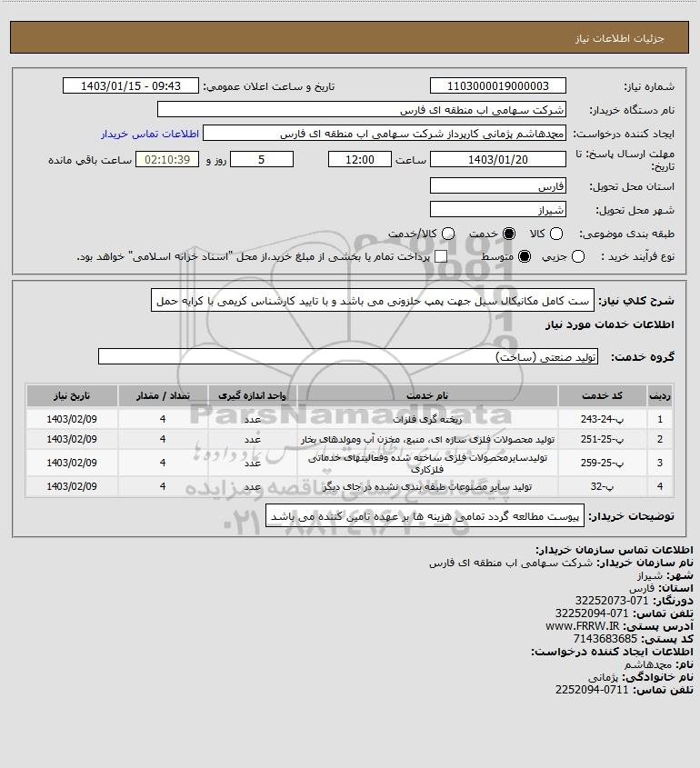Click the deadline date 1403/01/20 field
Image resolution: width=700 pixels, height=768 pixels.
[497, 160]
